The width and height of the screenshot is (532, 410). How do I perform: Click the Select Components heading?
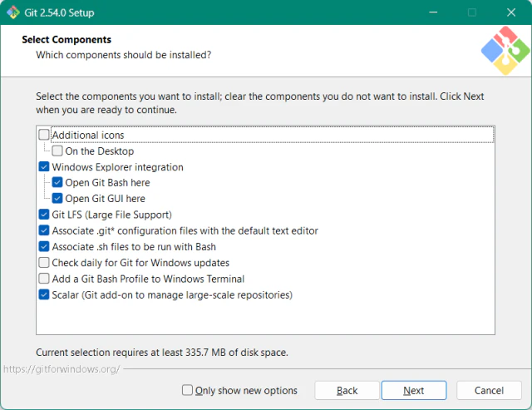tap(66, 40)
